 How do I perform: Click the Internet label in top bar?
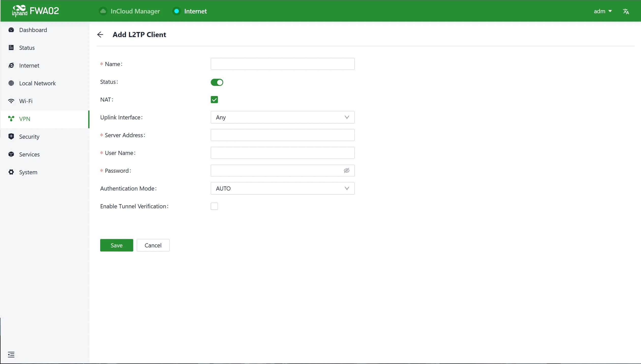point(195,11)
